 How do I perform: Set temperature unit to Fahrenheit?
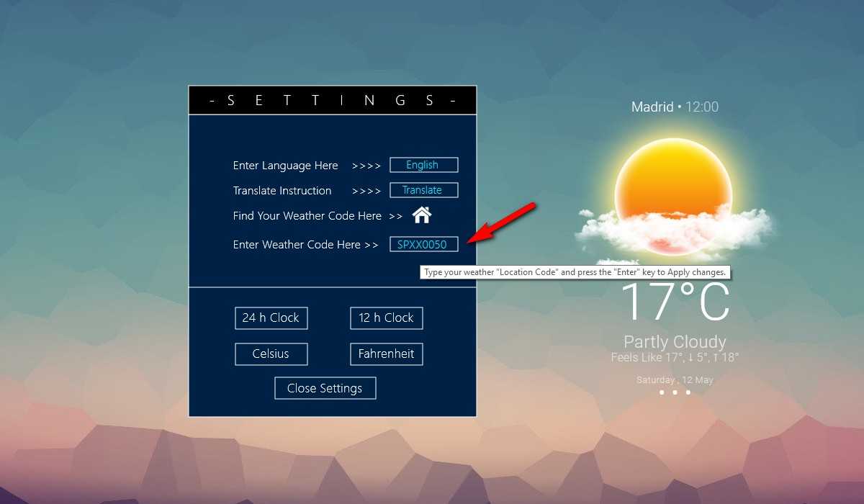point(386,354)
